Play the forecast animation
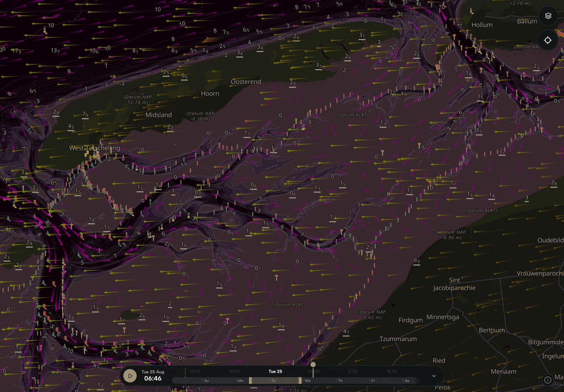 coord(130,376)
